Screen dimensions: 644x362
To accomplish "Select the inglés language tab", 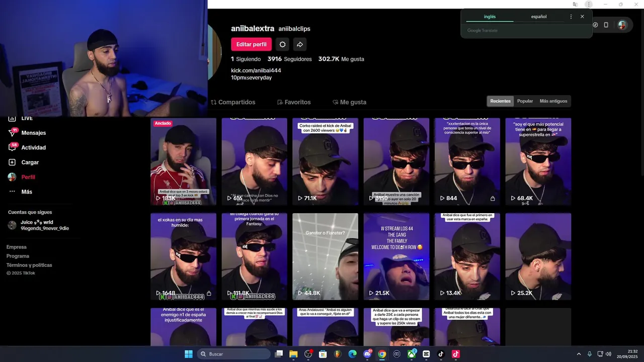I will [x=490, y=17].
